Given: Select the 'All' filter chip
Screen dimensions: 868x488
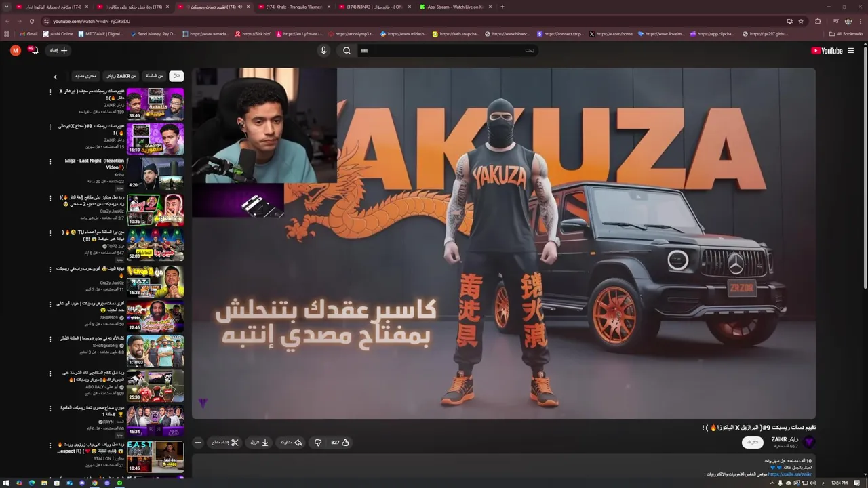Looking at the screenshot, I should 176,76.
